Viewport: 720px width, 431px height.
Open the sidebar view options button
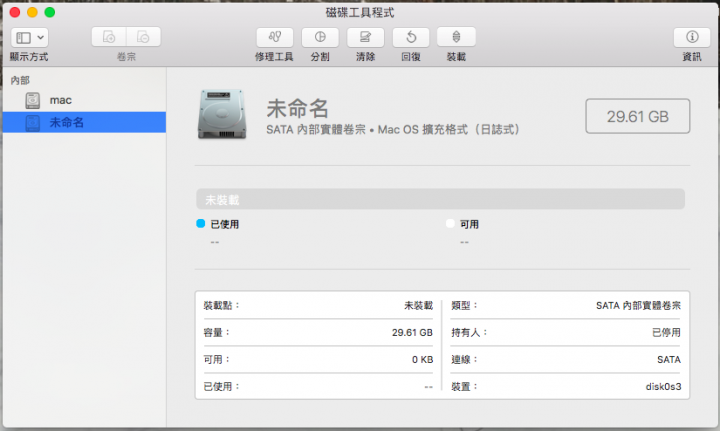pyautogui.click(x=29, y=38)
